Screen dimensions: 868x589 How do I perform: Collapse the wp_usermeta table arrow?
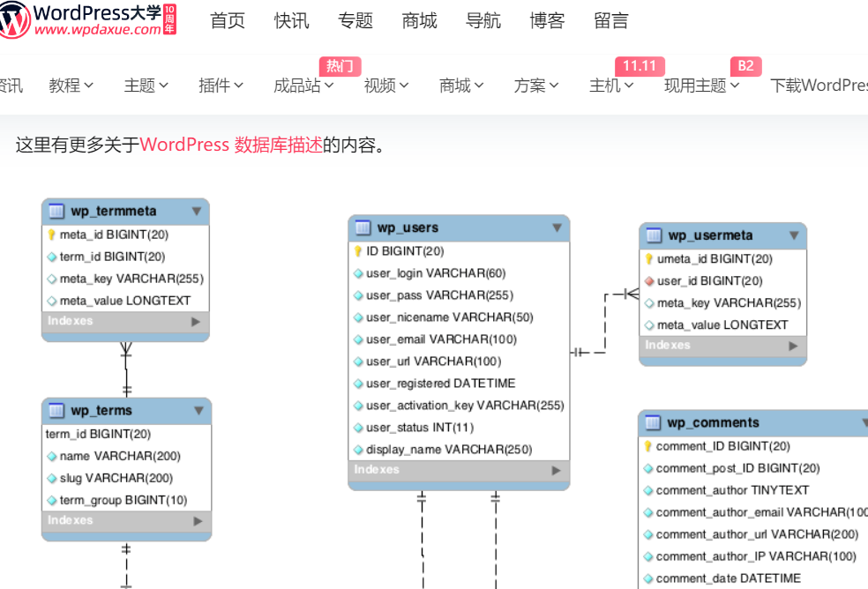click(794, 235)
